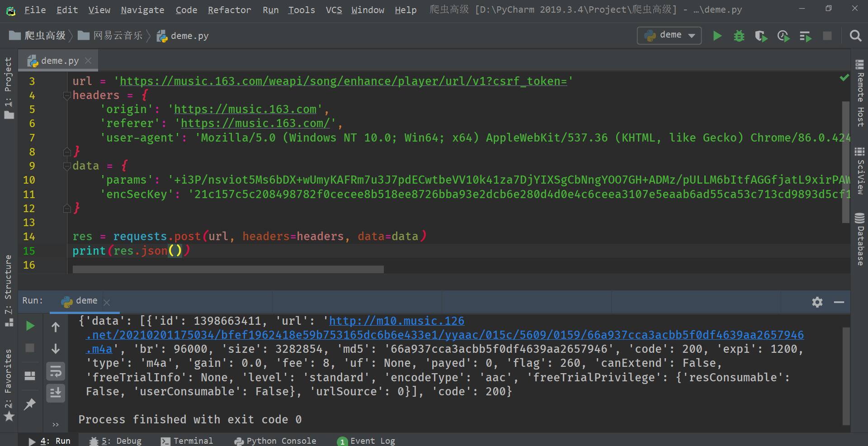Click the green inspection checkmark indicator
The image size is (868, 446).
coord(844,78)
